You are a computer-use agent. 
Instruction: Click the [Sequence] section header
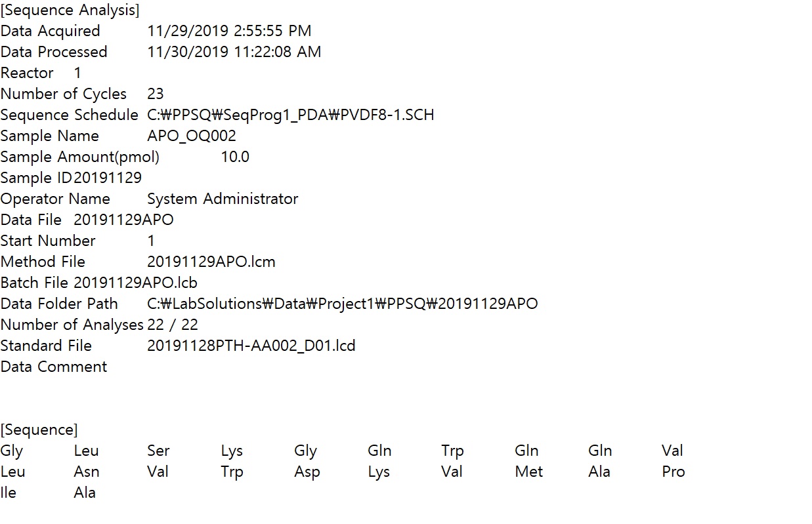39,430
